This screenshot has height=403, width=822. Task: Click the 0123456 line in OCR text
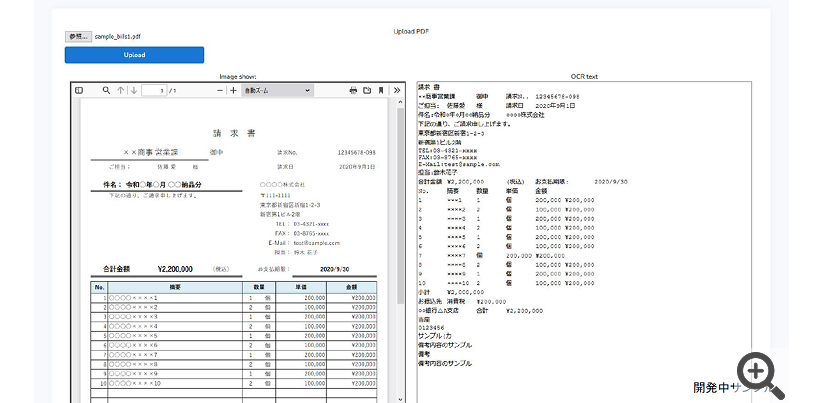[431, 328]
